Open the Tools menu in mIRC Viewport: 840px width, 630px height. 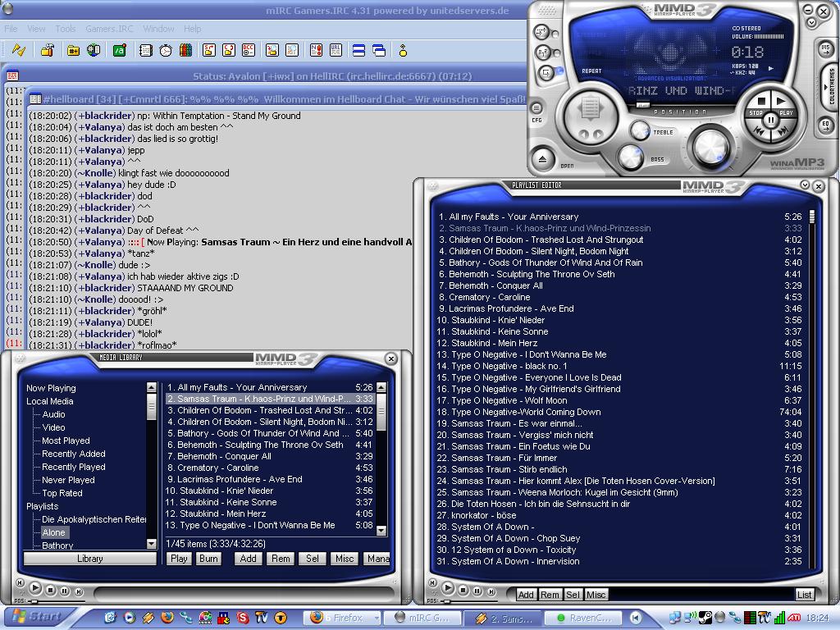pyautogui.click(x=65, y=29)
